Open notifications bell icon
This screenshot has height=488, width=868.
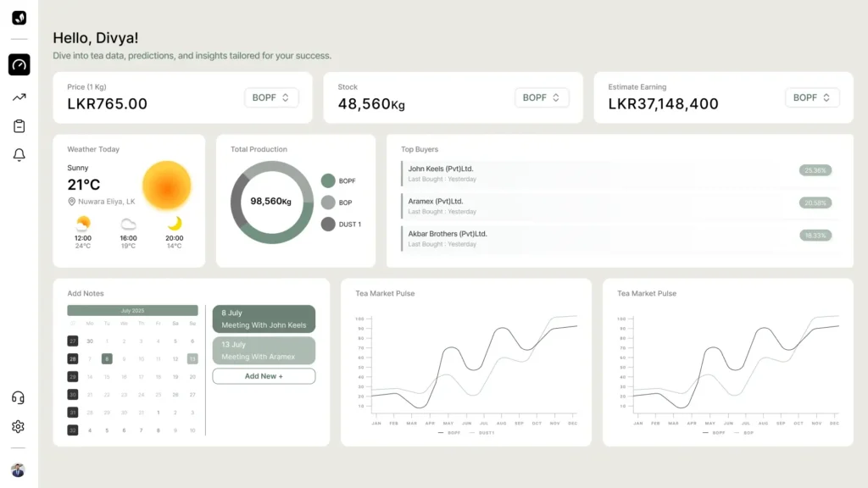point(19,155)
